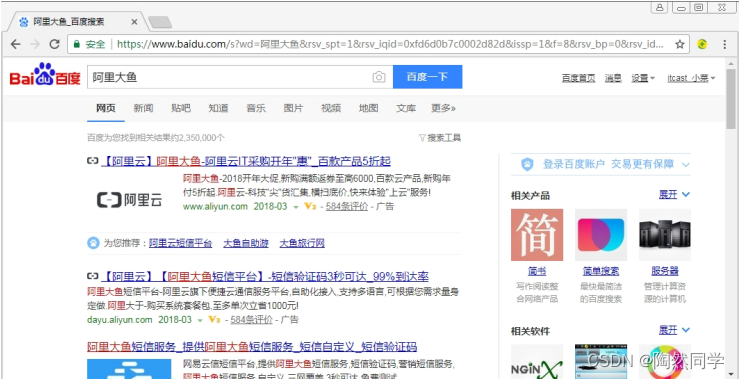
Task: Click the 大鱼自助游 recommendation
Action: tap(246, 244)
